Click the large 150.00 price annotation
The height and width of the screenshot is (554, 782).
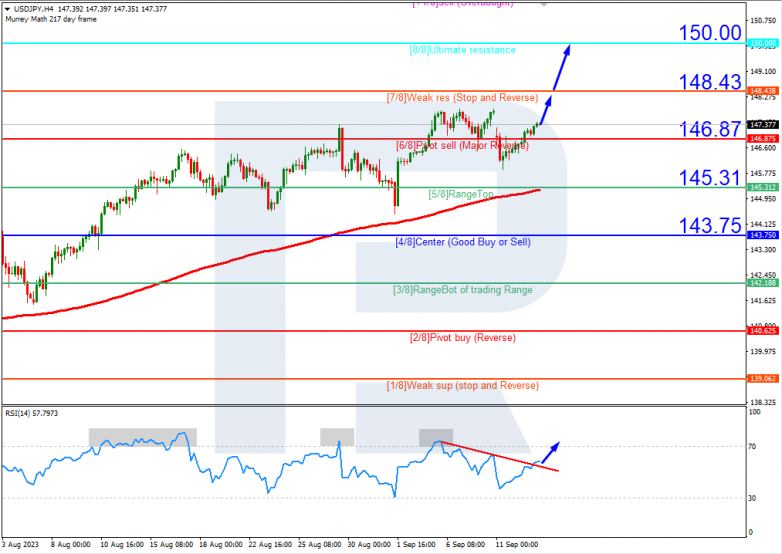coord(710,33)
